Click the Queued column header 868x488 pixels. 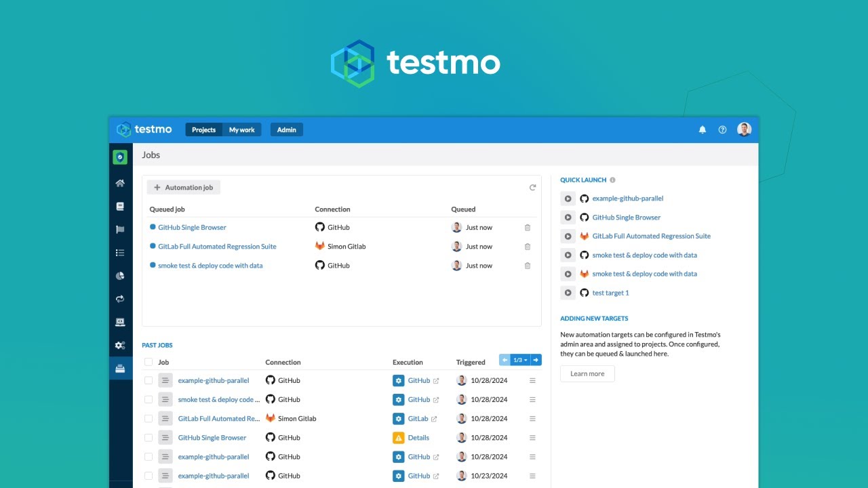[463, 209]
